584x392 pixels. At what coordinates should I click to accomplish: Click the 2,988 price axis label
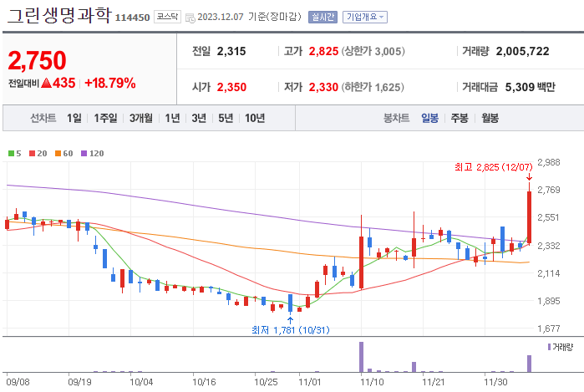coord(549,162)
